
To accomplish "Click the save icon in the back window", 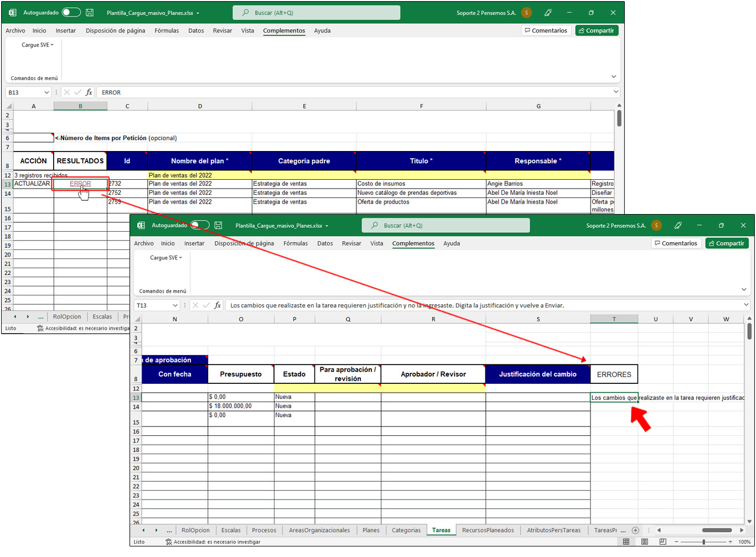I will tap(90, 13).
